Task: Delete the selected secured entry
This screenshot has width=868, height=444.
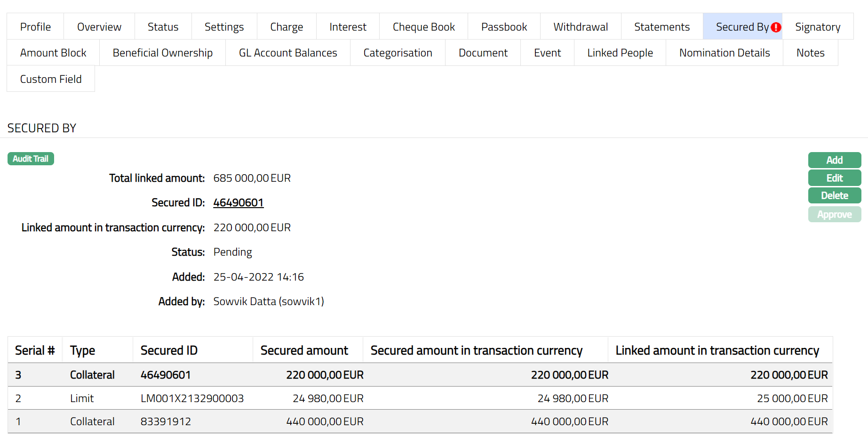Action: click(x=834, y=195)
